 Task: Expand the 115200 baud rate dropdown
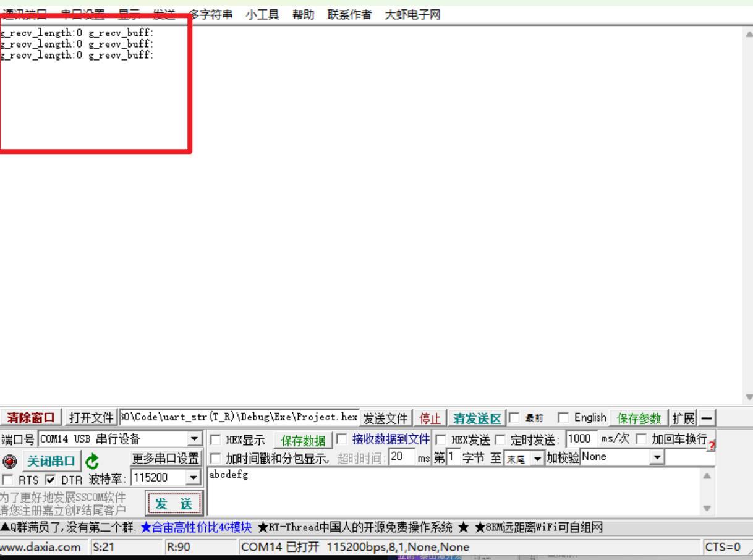click(x=195, y=478)
